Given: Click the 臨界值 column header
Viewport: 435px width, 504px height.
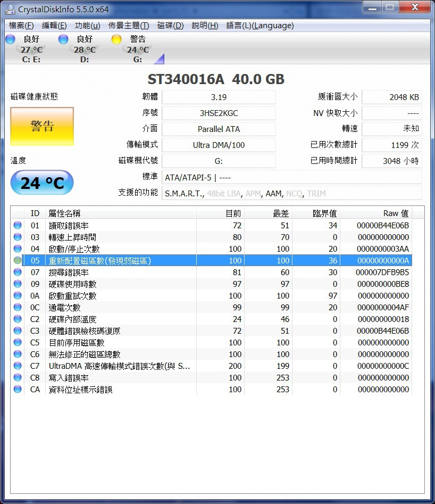Looking at the screenshot, I should (x=316, y=213).
